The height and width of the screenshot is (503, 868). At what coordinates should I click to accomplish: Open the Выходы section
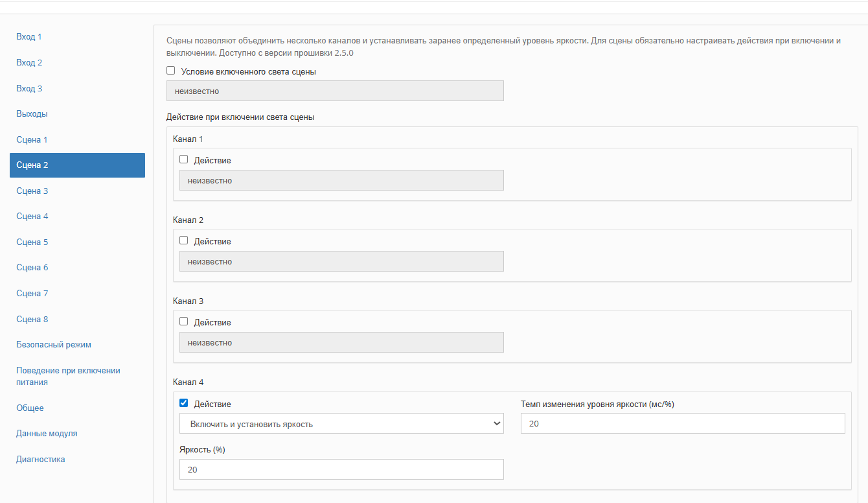click(32, 114)
